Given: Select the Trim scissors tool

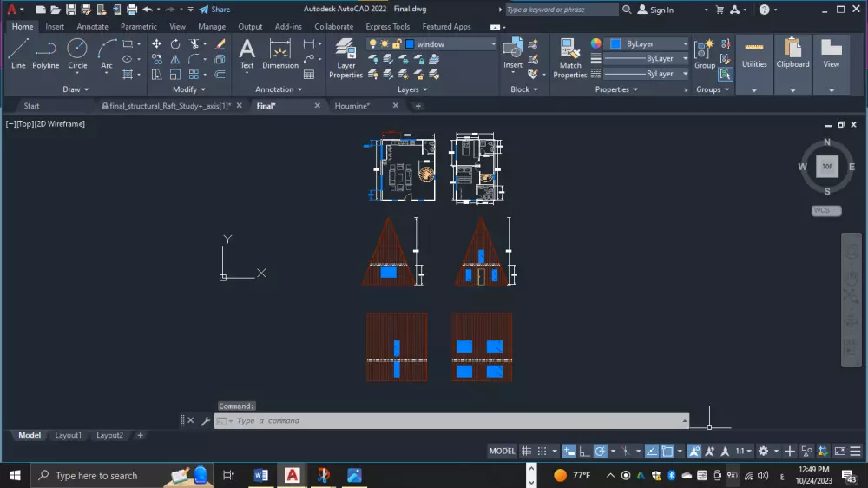Looking at the screenshot, I should click(x=194, y=43).
